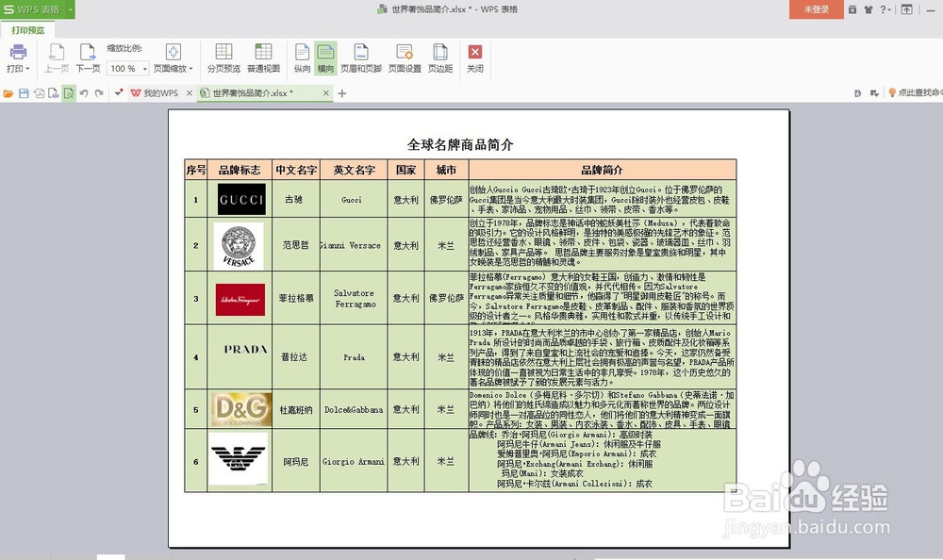Click the GUCCI logo thumbnail
Viewport: 943px width, 560px height.
[x=241, y=199]
